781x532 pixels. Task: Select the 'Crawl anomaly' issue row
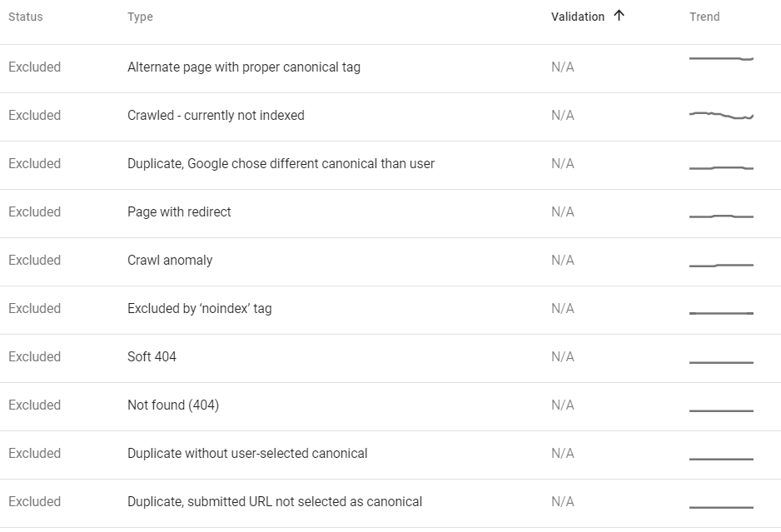(170, 261)
